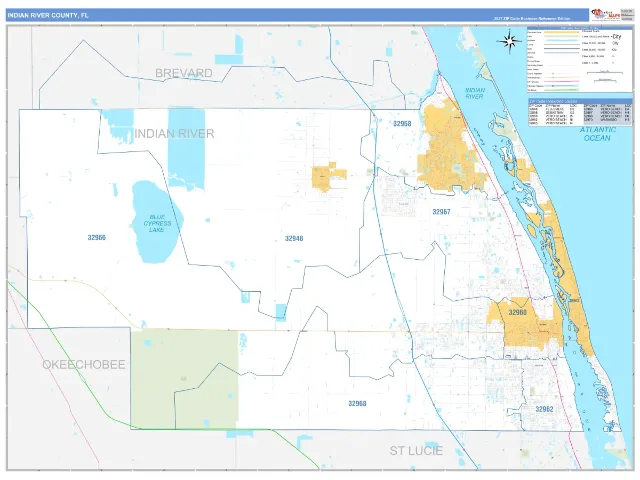Viewport: 640px width, 480px height.
Task: Click the 'OKEECHOBEE' county label
Action: [84, 364]
